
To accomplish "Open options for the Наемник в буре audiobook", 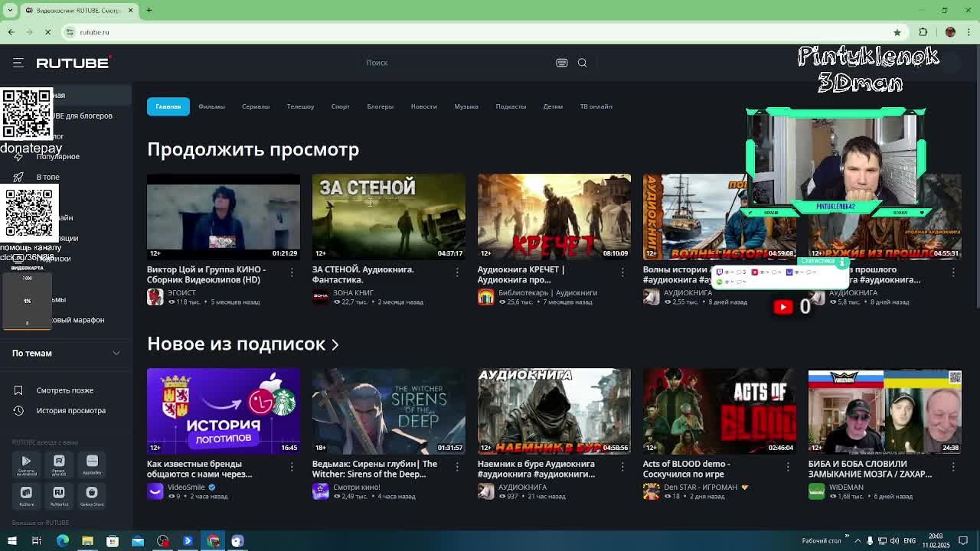I will (x=622, y=467).
